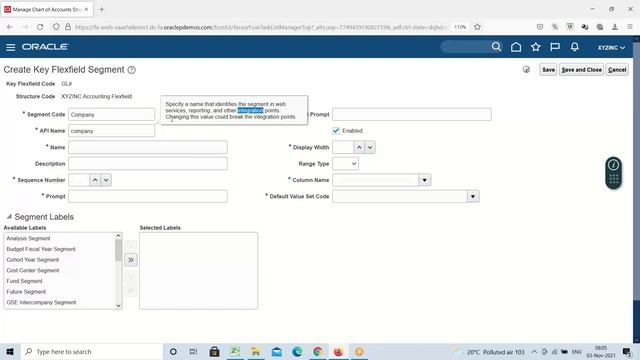Click Available Labels scrollbar down arrow
640x360 pixels.
coord(118,306)
